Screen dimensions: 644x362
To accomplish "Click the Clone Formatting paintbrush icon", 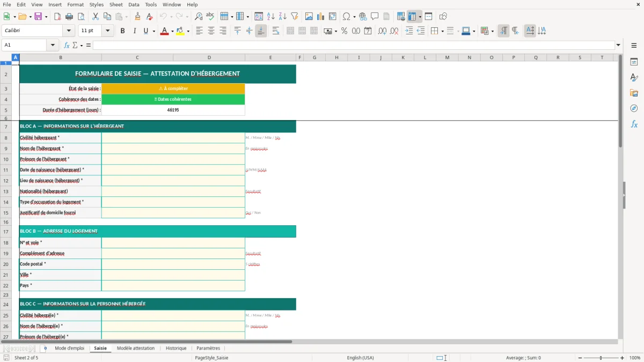I will [x=138, y=17].
